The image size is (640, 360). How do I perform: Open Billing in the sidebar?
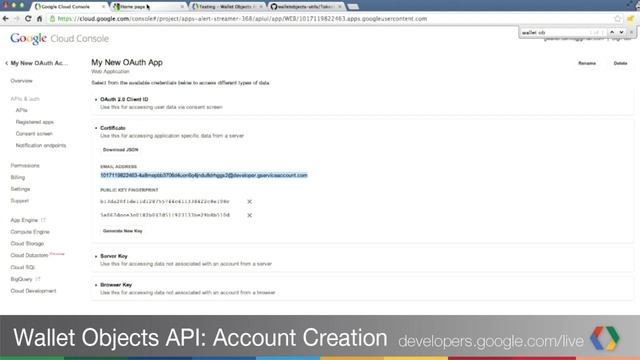[x=18, y=178]
